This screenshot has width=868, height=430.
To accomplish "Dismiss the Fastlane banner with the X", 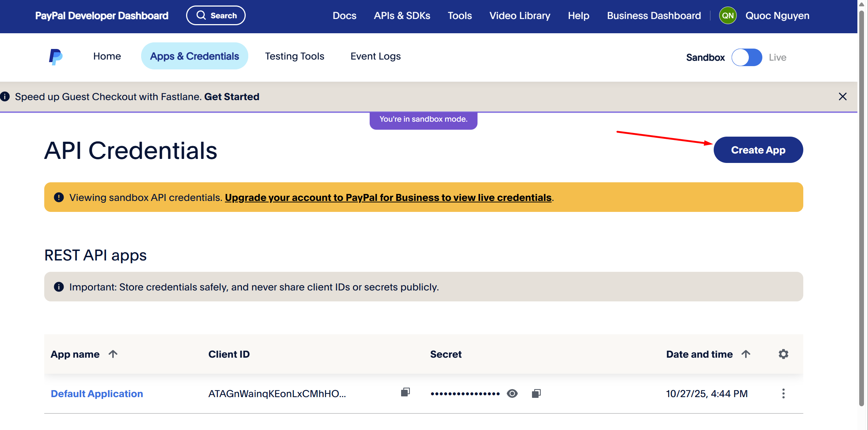I will tap(842, 96).
